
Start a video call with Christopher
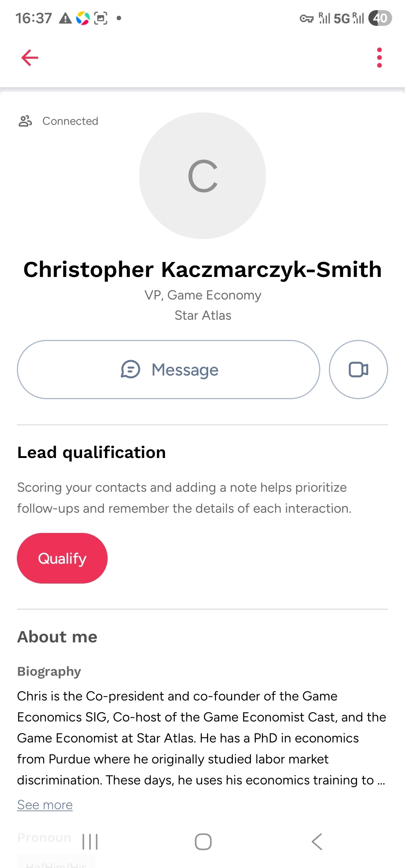pos(358,370)
